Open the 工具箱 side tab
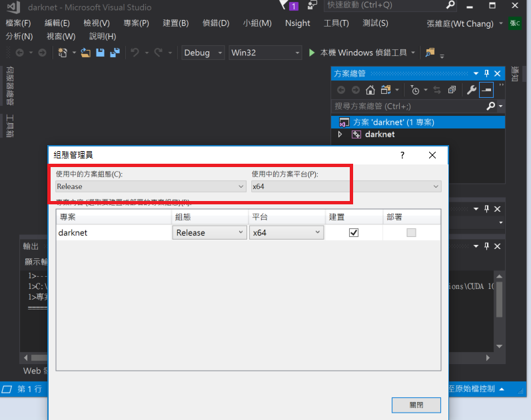The height and width of the screenshot is (420, 531). tap(10, 126)
